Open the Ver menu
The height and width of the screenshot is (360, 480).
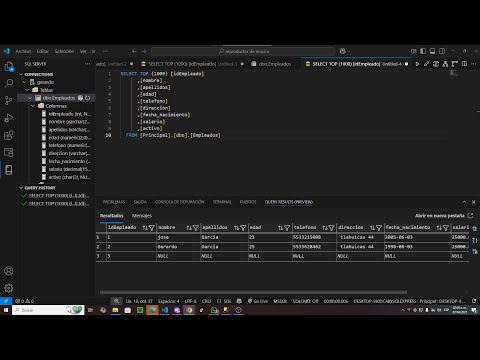(x=83, y=51)
